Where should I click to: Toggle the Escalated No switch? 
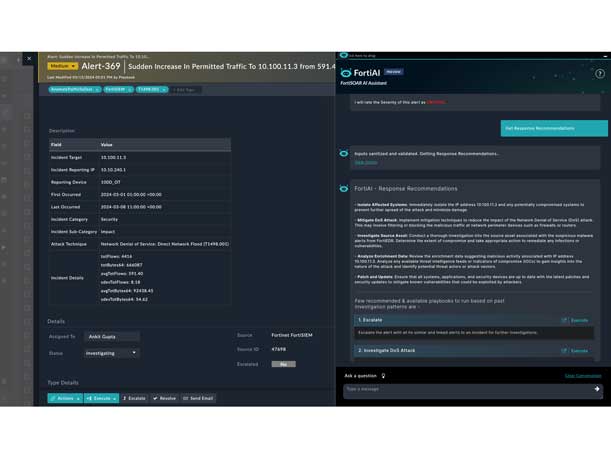(x=283, y=364)
